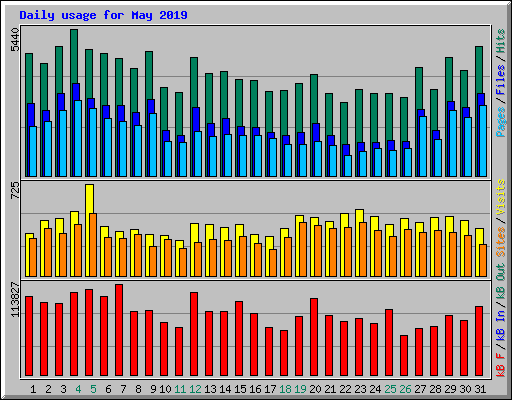Image resolution: width=512 pixels, height=400 pixels.
Task: Click the 'Visits' legend label
Action: click(x=501, y=198)
